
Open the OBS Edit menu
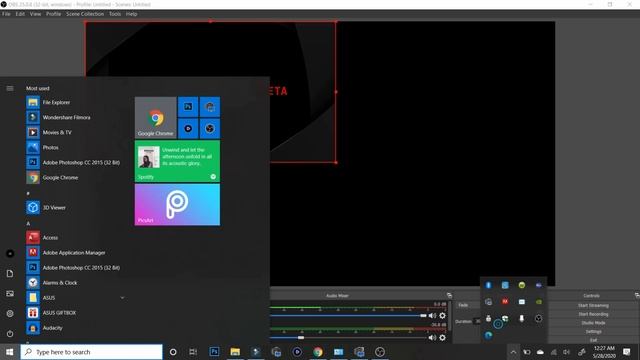pyautogui.click(x=20, y=14)
